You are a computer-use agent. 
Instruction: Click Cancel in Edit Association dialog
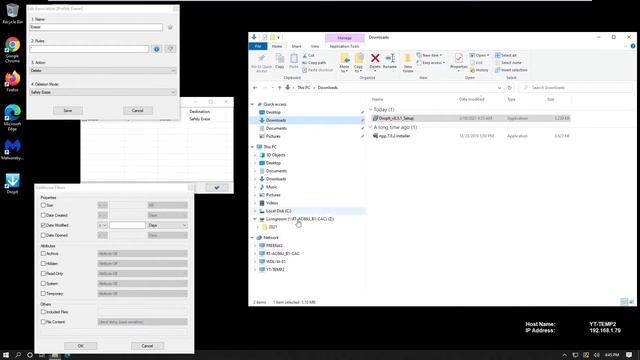138,111
